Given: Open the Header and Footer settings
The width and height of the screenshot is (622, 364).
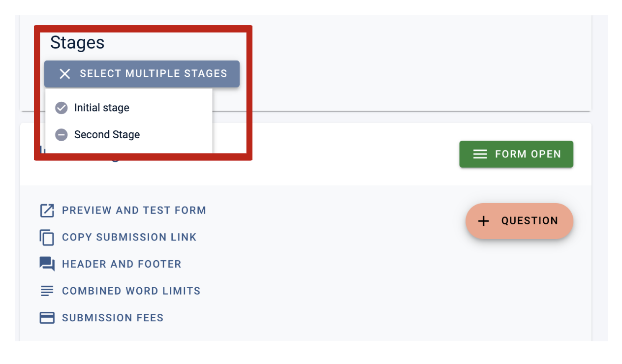Looking at the screenshot, I should tap(122, 264).
